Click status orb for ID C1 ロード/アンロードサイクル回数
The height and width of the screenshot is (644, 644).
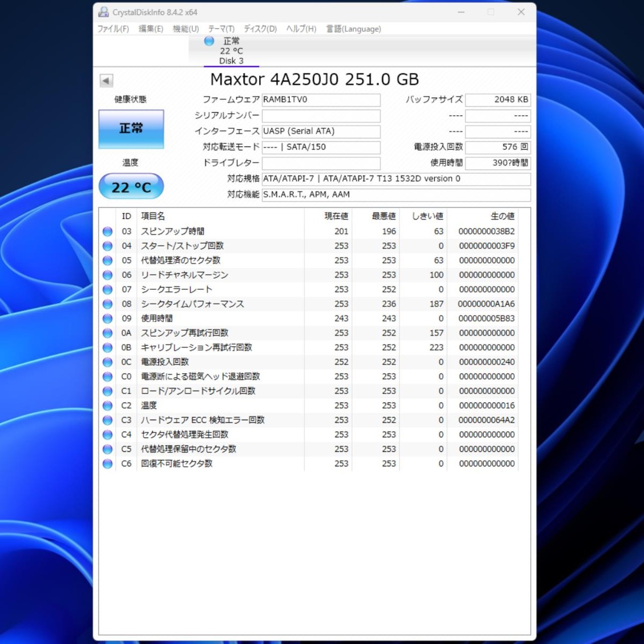tap(108, 391)
